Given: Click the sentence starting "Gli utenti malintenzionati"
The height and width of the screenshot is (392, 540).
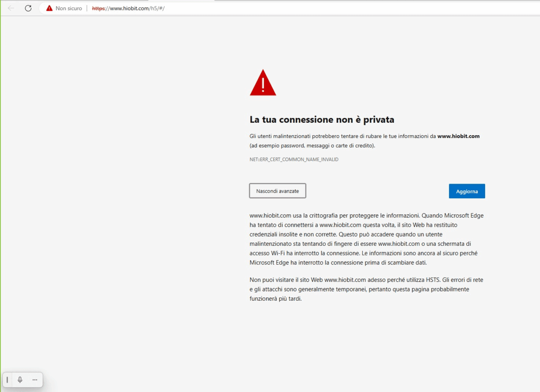Looking at the screenshot, I should pyautogui.click(x=342, y=137).
